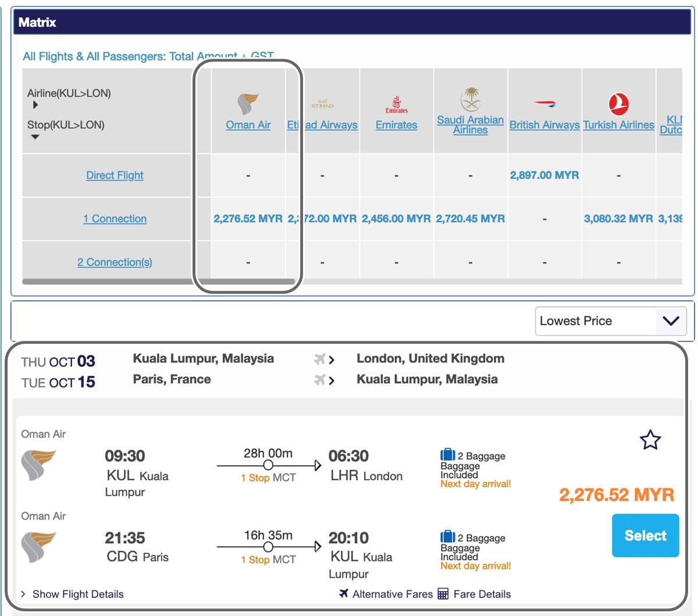Click the 'Kuala Lumpur, Malaysia' origin on Oct 03
This screenshot has height=616, width=698.
coord(204,358)
